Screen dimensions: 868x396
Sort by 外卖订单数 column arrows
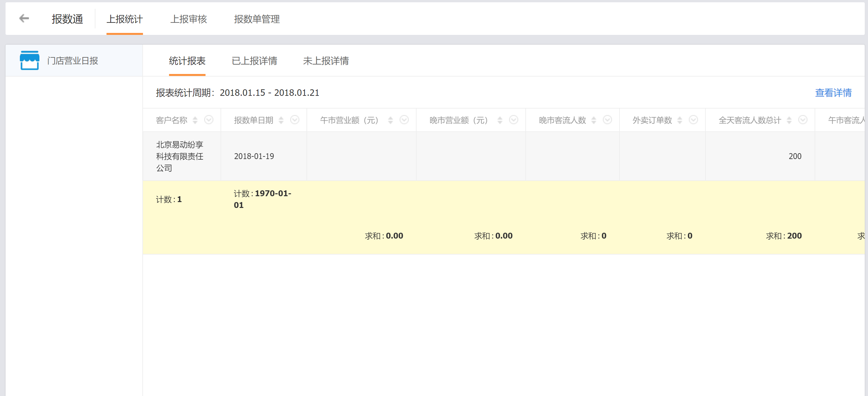click(x=680, y=120)
